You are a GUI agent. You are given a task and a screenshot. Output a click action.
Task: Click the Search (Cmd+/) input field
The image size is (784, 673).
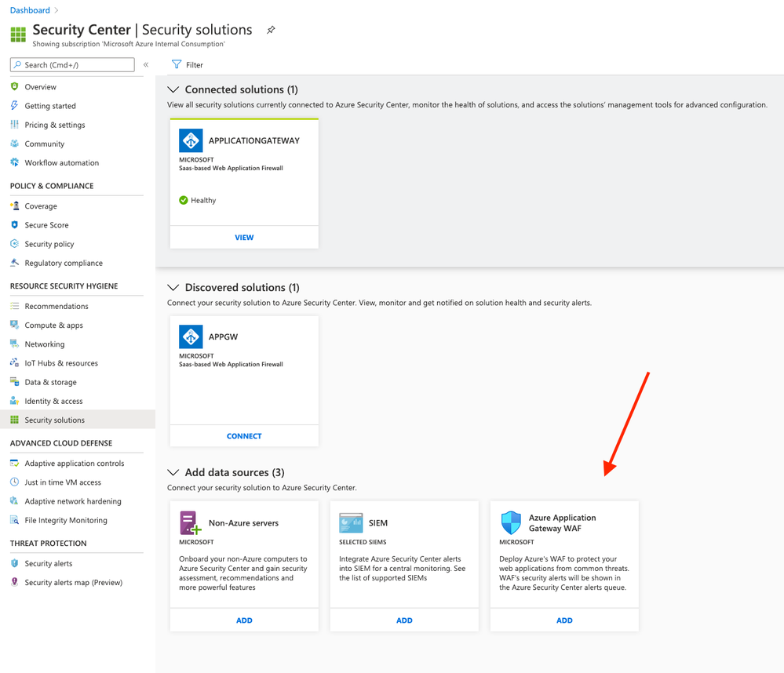[72, 64]
